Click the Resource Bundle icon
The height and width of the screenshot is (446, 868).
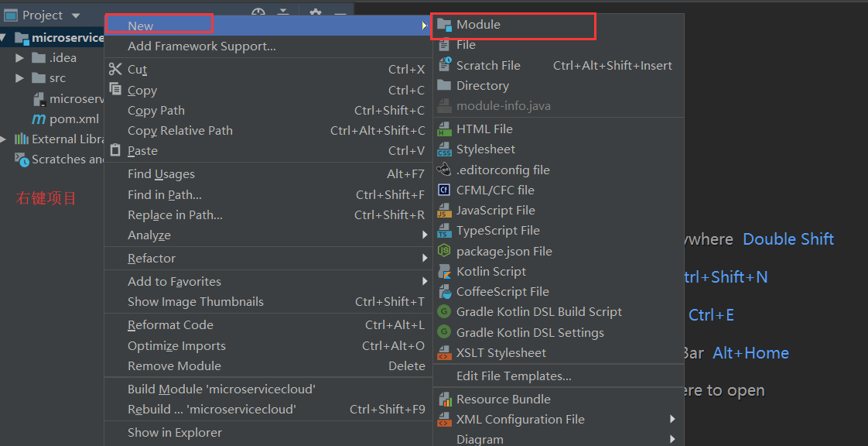pyautogui.click(x=444, y=400)
